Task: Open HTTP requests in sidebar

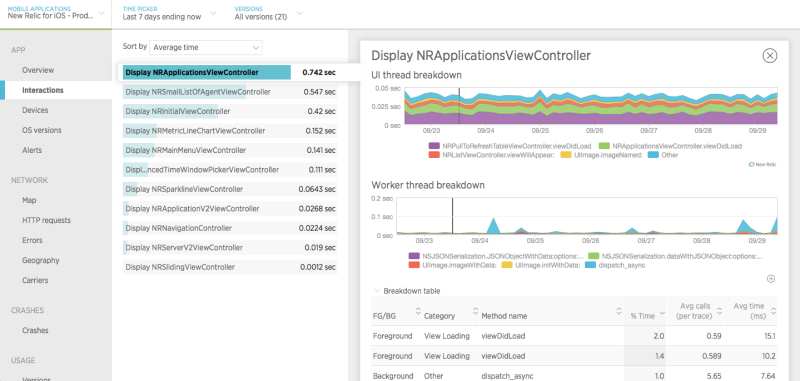Action: pyautogui.click(x=46, y=220)
